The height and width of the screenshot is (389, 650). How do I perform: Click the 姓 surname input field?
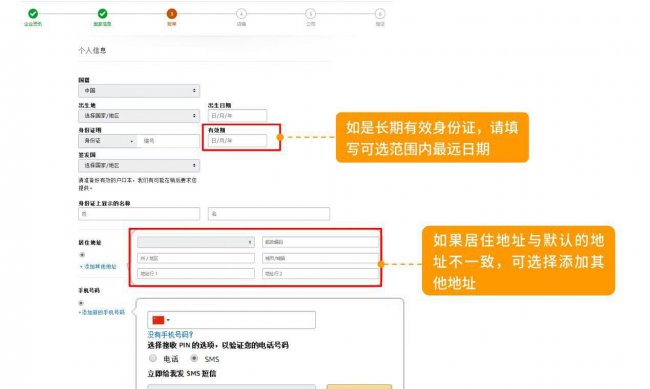(139, 214)
